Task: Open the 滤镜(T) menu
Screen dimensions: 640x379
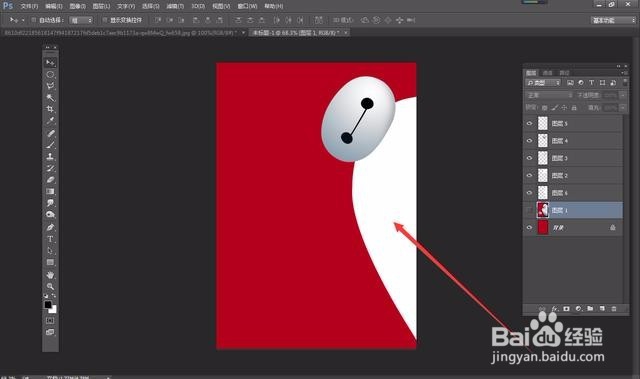Action: click(x=175, y=7)
